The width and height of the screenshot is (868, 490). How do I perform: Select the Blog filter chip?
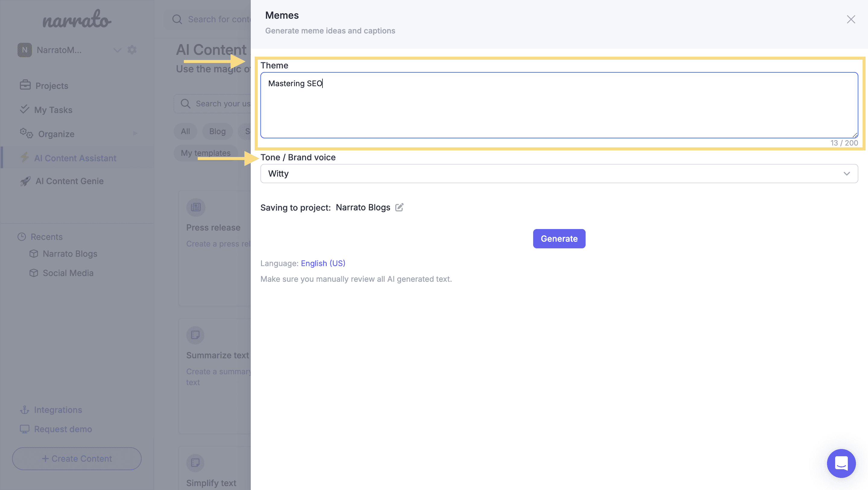coord(217,131)
